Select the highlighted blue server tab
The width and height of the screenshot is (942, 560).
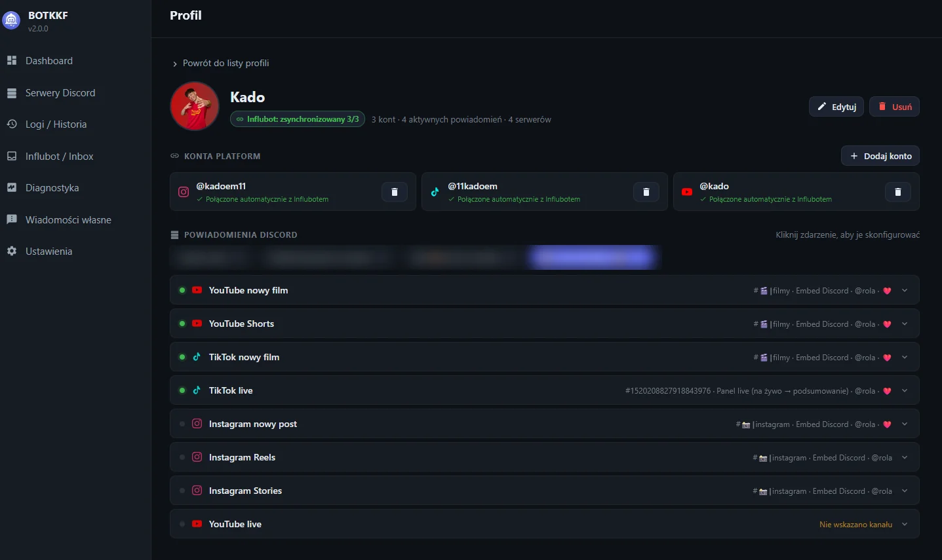593,257
